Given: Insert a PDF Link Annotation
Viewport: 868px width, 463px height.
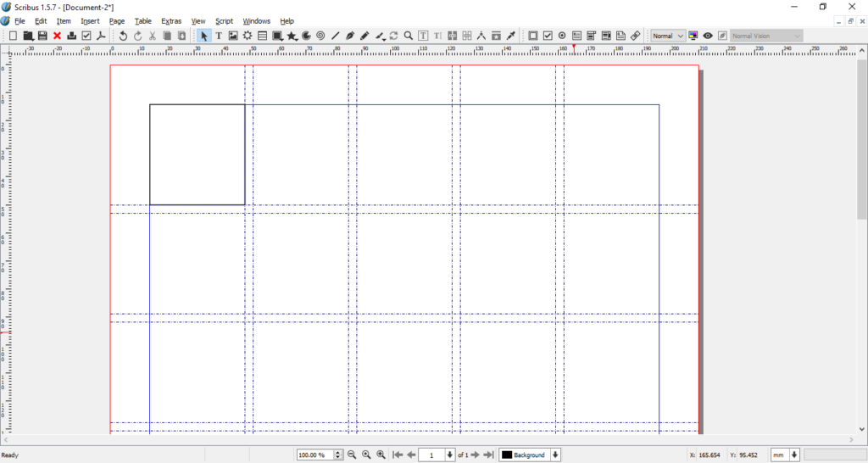Looking at the screenshot, I should (x=635, y=36).
